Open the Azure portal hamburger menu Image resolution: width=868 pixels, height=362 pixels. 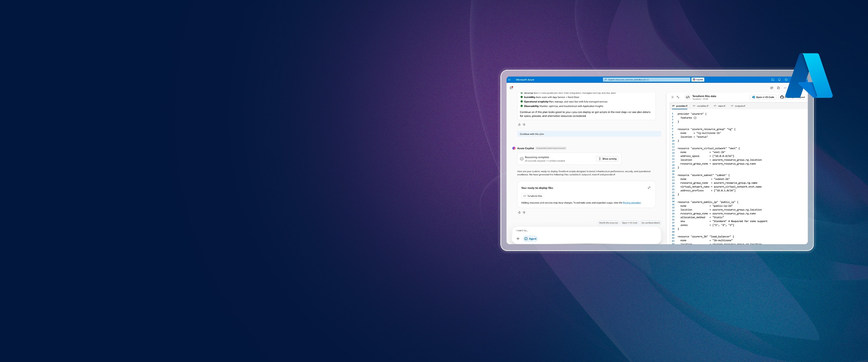pyautogui.click(x=509, y=80)
